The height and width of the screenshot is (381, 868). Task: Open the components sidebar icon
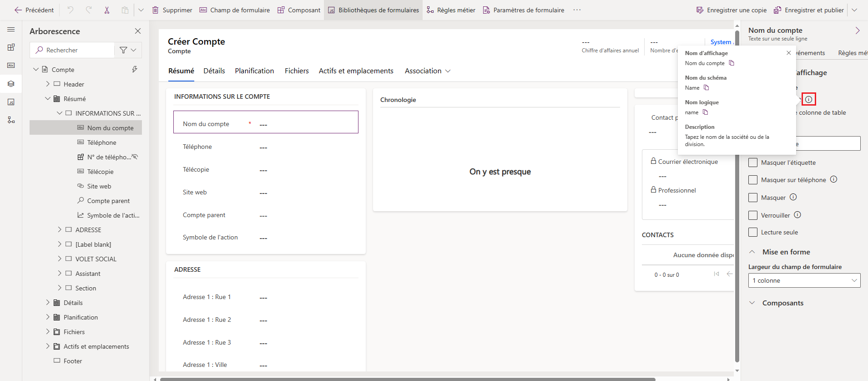point(11,47)
